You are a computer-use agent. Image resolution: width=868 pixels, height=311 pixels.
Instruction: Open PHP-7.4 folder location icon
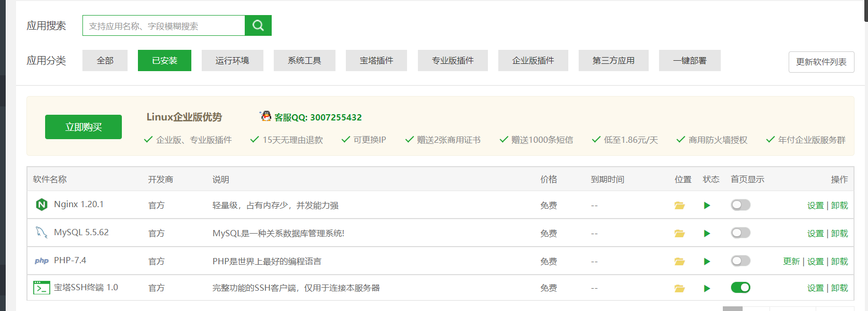pos(679,262)
